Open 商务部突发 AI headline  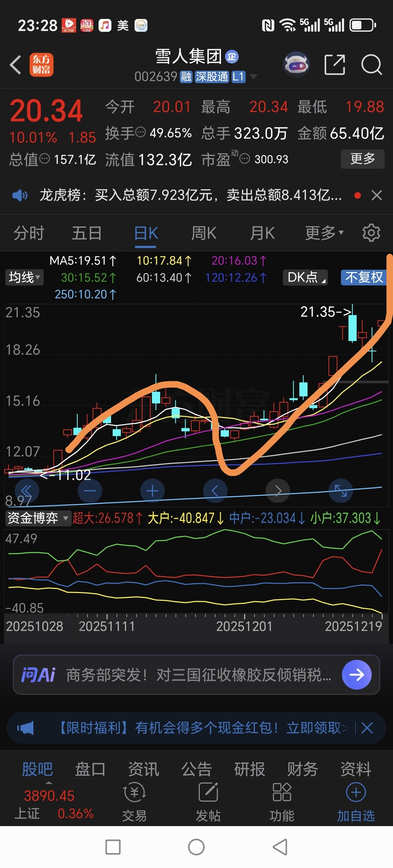199,675
